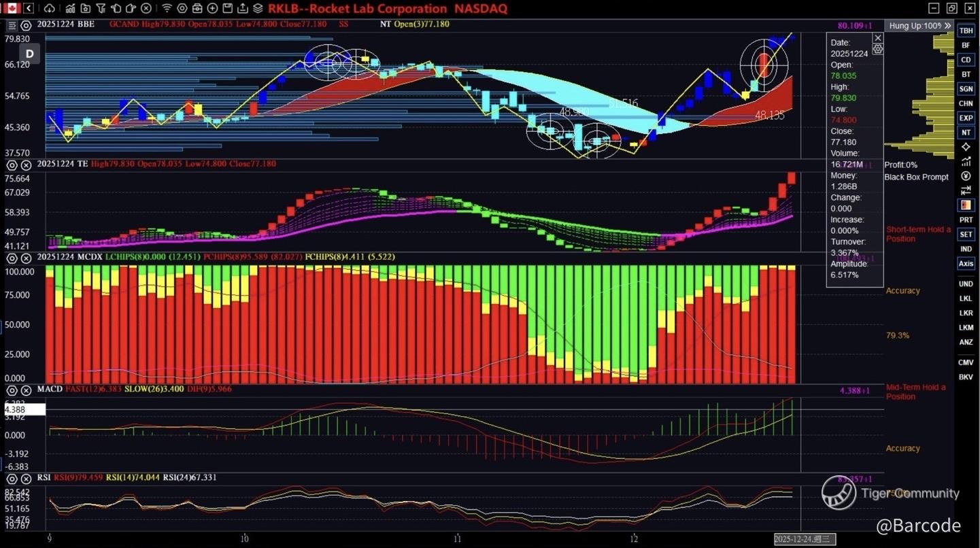The width and height of the screenshot is (980, 548).
Task: Select CHN in right sidebar
Action: click(965, 103)
